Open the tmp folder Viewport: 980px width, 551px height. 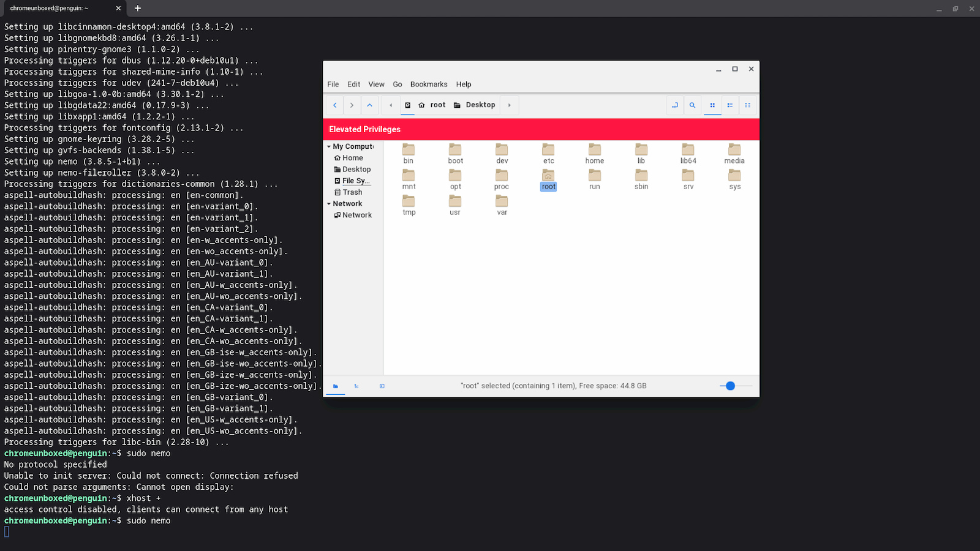pyautogui.click(x=409, y=204)
